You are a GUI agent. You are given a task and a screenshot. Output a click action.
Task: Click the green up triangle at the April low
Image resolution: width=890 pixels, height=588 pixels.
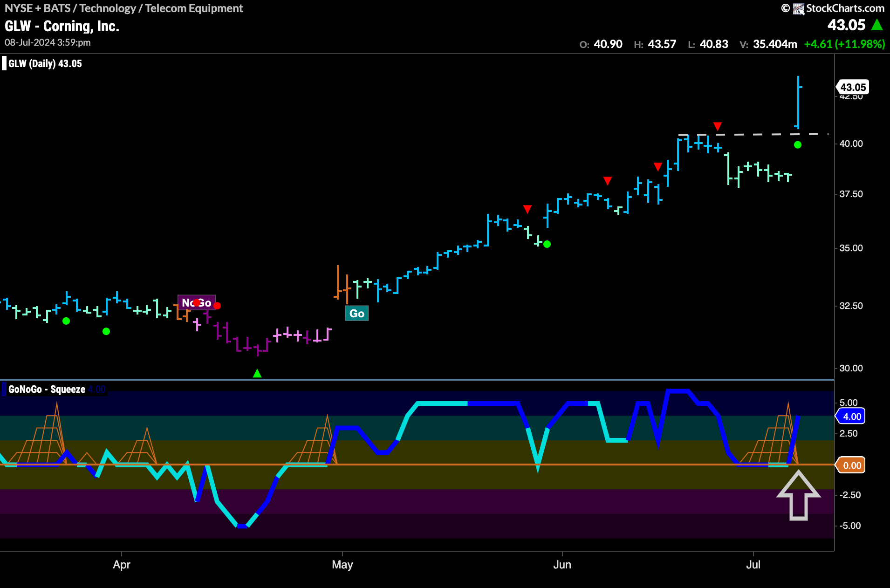(x=257, y=373)
